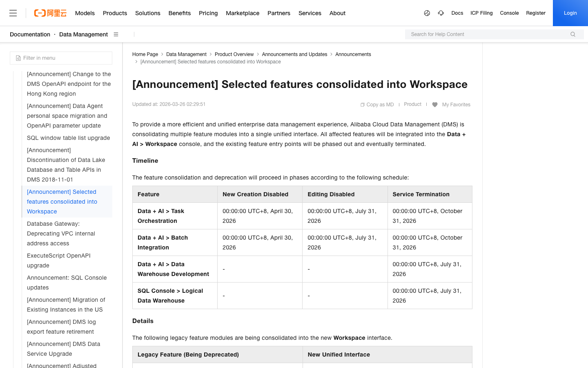Screen dimensions: 588x368
Task: Click the Alibaba Cloud logo
Action: coord(50,13)
